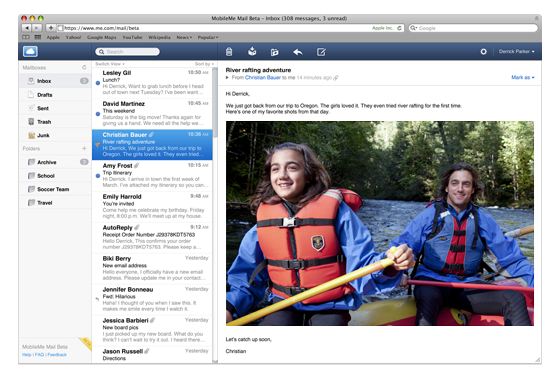This screenshot has height=376, width=558.
Task: Toggle unread dot on Lesley Gil message
Action: click(x=98, y=83)
